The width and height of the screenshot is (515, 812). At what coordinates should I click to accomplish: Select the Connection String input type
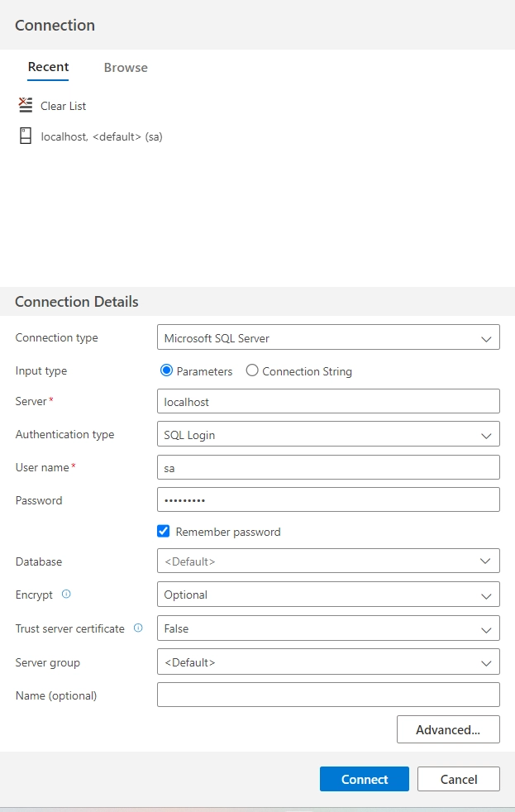coord(252,371)
